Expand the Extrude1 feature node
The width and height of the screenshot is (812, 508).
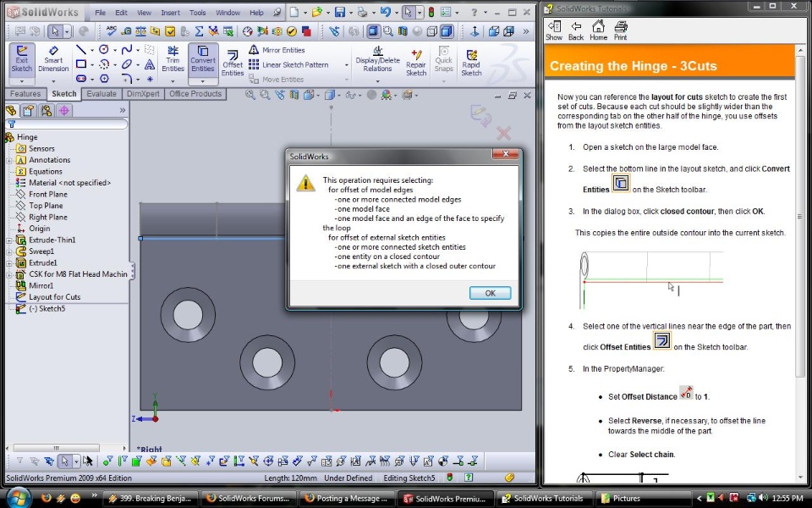click(8, 262)
